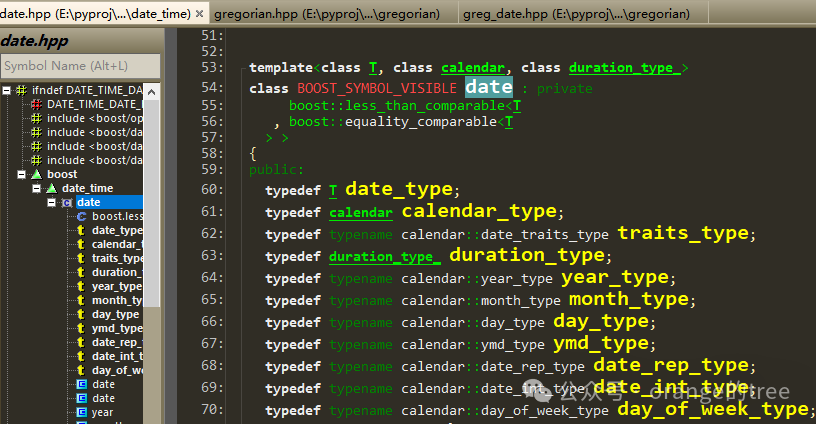This screenshot has height=424, width=816.
Task: Click highlighted date class name on line 54
Action: [489, 87]
